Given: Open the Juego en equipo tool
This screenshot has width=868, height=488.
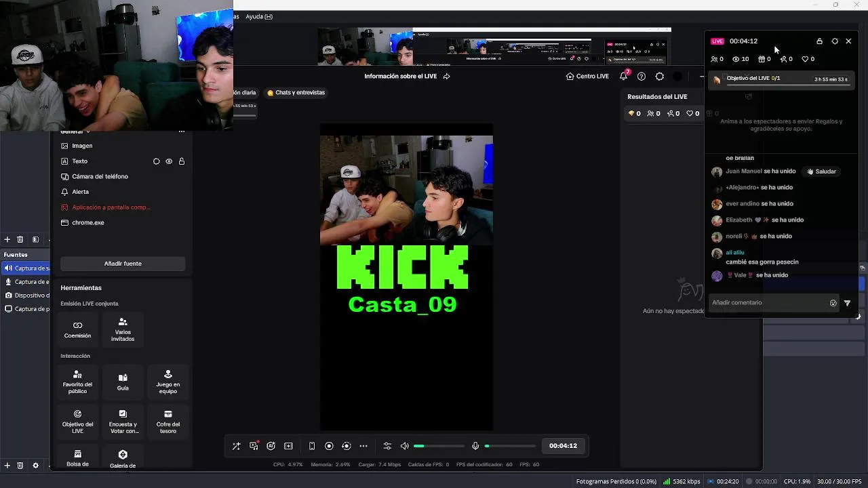Looking at the screenshot, I should click(x=168, y=382).
